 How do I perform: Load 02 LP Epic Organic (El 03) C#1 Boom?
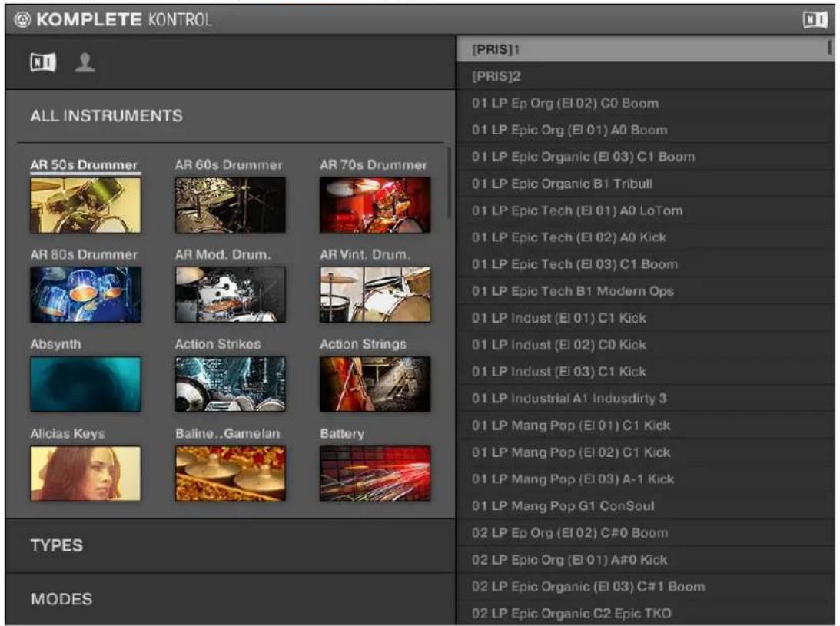coord(645,586)
